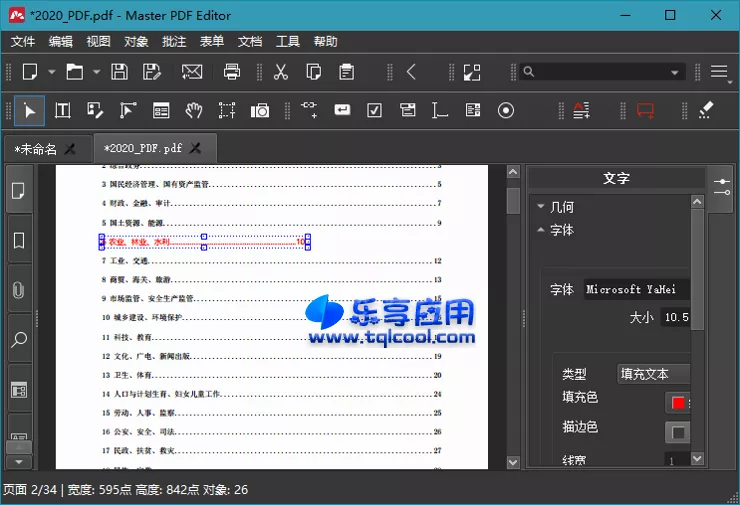Click the Save As icon
Image resolution: width=740 pixels, height=505 pixels.
[151, 72]
